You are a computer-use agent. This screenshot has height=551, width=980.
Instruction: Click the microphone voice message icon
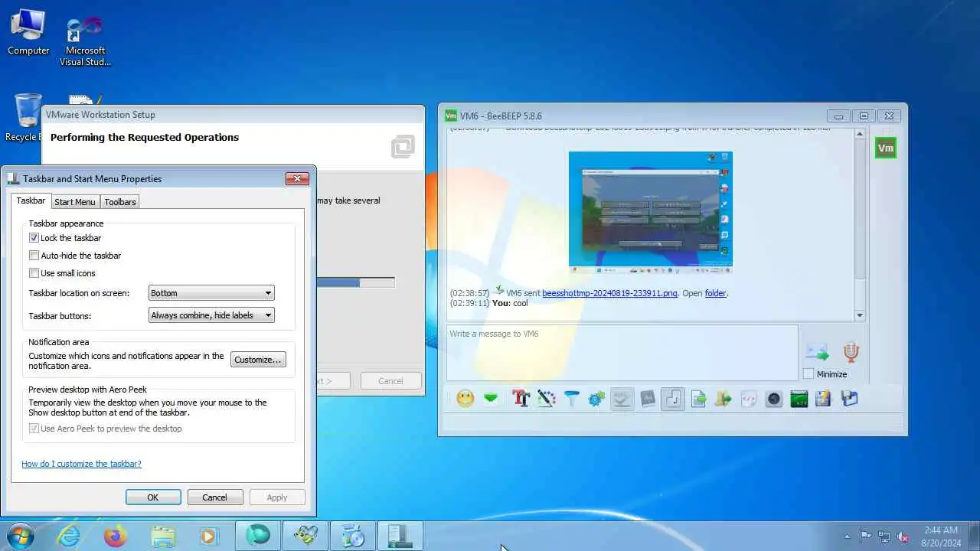click(x=851, y=351)
